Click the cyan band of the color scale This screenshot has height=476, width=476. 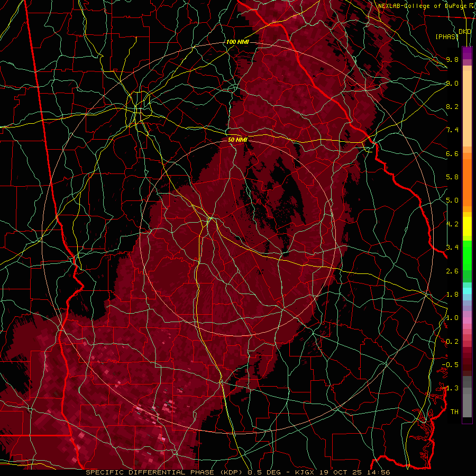pyautogui.click(x=467, y=290)
